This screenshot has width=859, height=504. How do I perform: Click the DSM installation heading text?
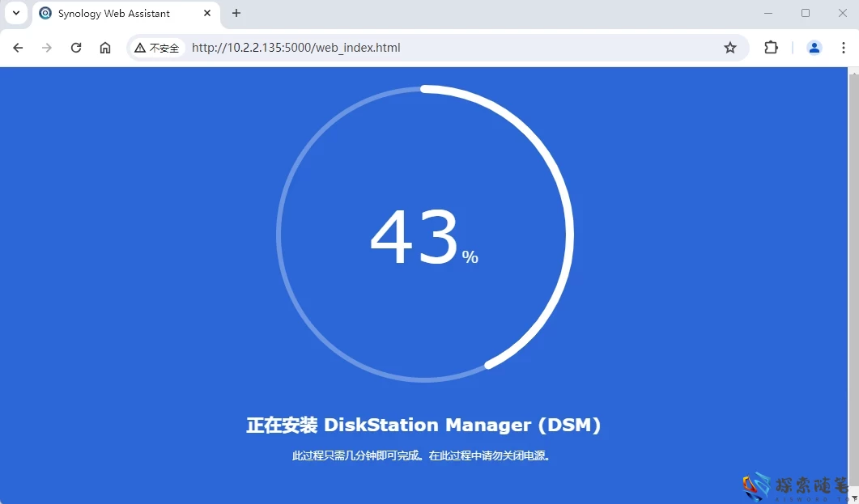pyautogui.click(x=424, y=425)
